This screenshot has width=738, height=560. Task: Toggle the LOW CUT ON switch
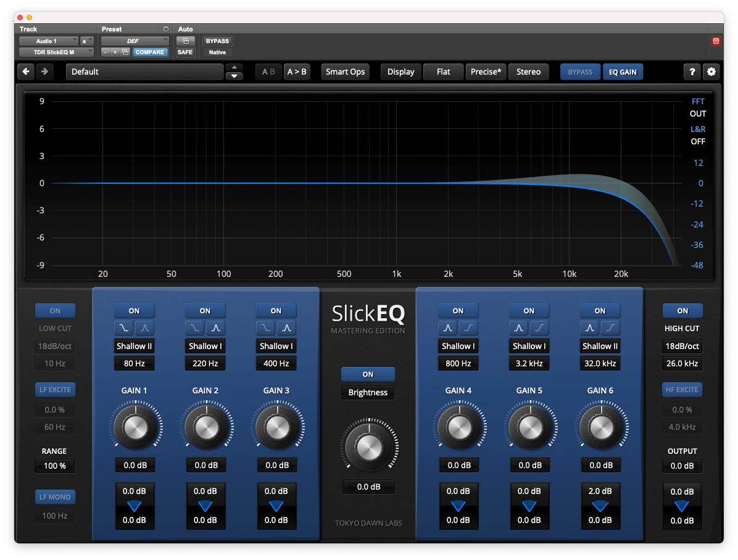55,311
